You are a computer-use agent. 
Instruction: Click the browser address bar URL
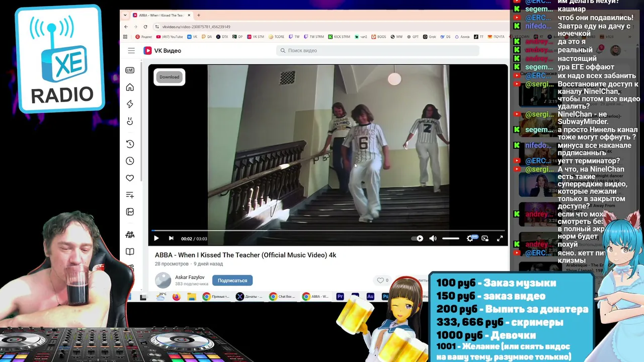[196, 27]
